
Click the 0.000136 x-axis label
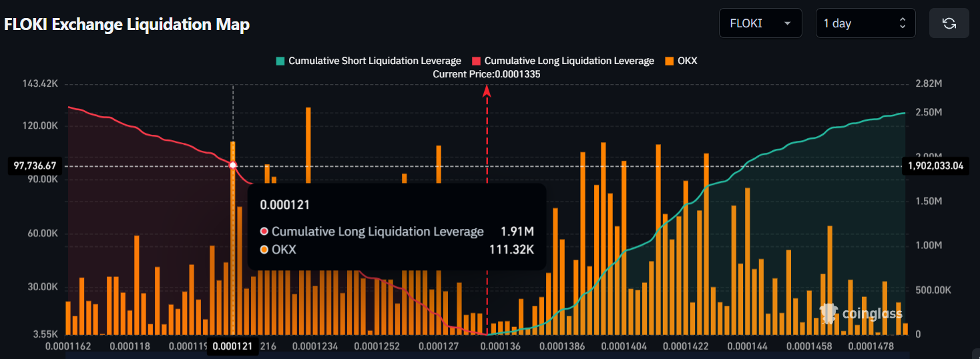[501, 346]
